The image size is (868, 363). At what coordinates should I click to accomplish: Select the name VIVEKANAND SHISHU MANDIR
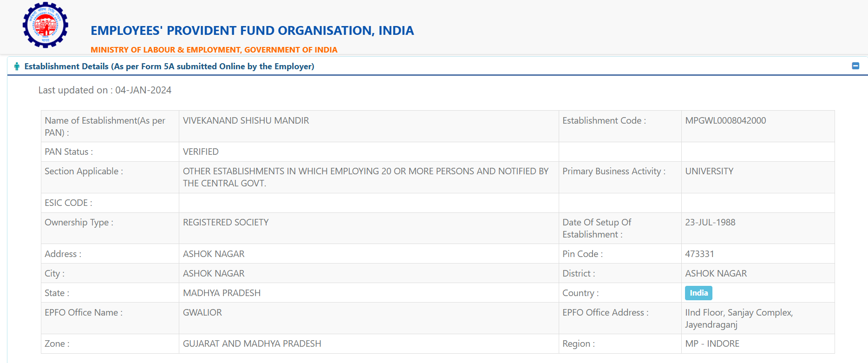(246, 120)
